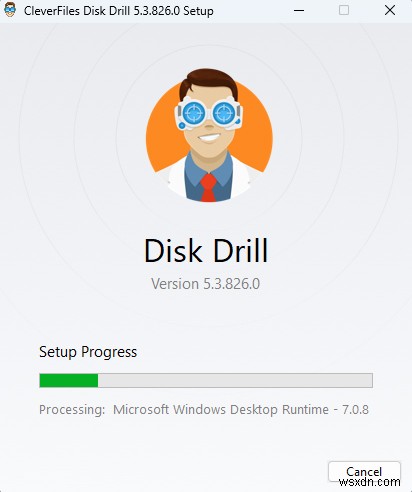412x492 pixels.
Task: Click the disabled maximize button
Action: pyautogui.click(x=344, y=10)
